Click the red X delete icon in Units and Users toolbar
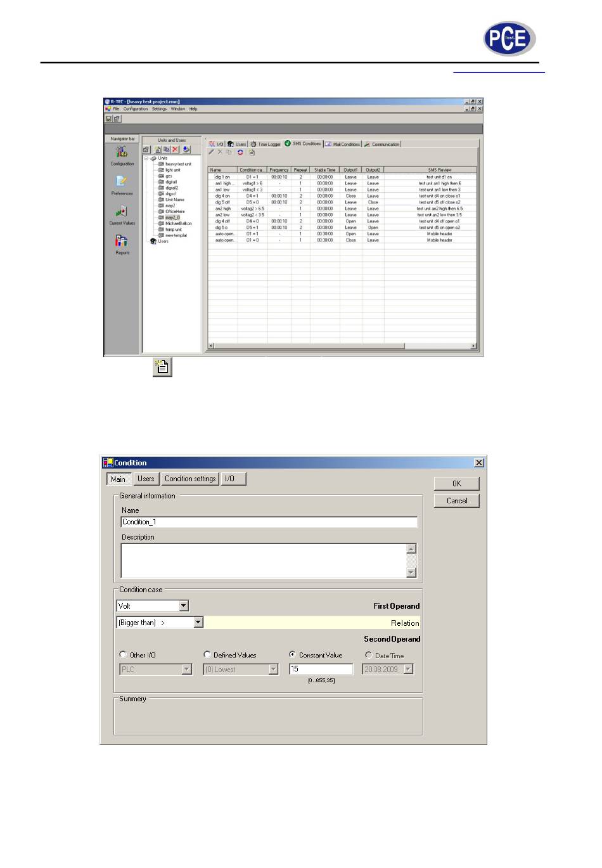This screenshot has height=868, width=602. point(175,150)
